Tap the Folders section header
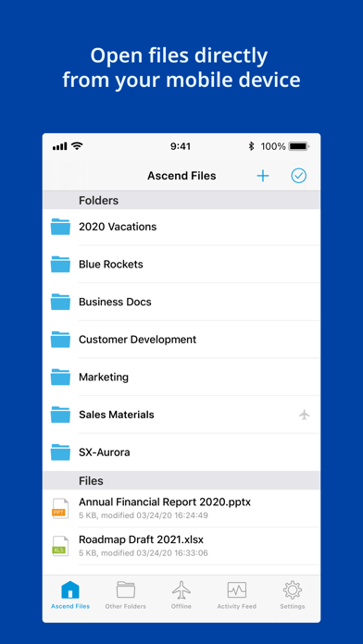This screenshot has height=644, width=363. pyautogui.click(x=181, y=201)
